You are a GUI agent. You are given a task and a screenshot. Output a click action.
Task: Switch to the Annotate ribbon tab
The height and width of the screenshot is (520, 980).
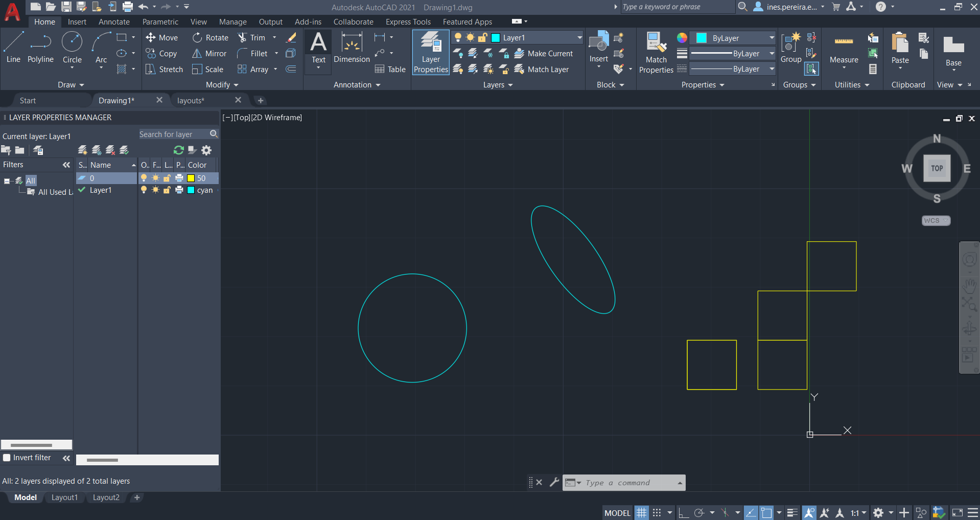[114, 22]
